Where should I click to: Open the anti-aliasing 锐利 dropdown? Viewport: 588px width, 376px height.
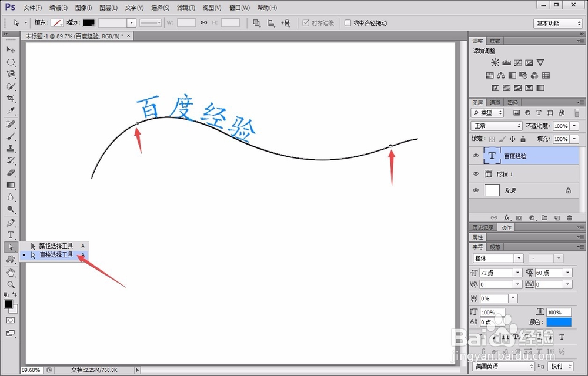coord(560,366)
